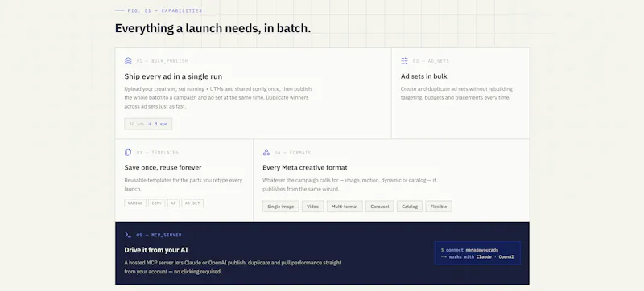Click the '03 — TEMPLATES' label
This screenshot has height=291, width=644.
coord(157,153)
